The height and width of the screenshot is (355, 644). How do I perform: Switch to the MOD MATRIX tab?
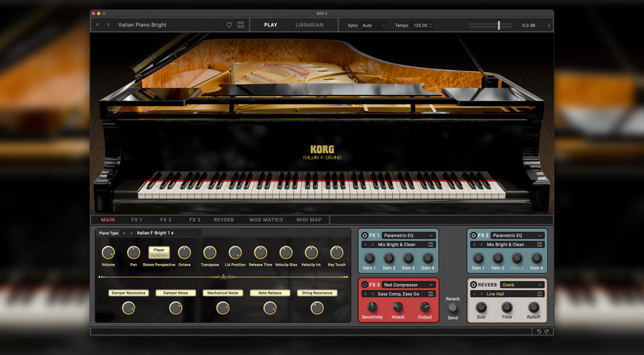tap(265, 220)
